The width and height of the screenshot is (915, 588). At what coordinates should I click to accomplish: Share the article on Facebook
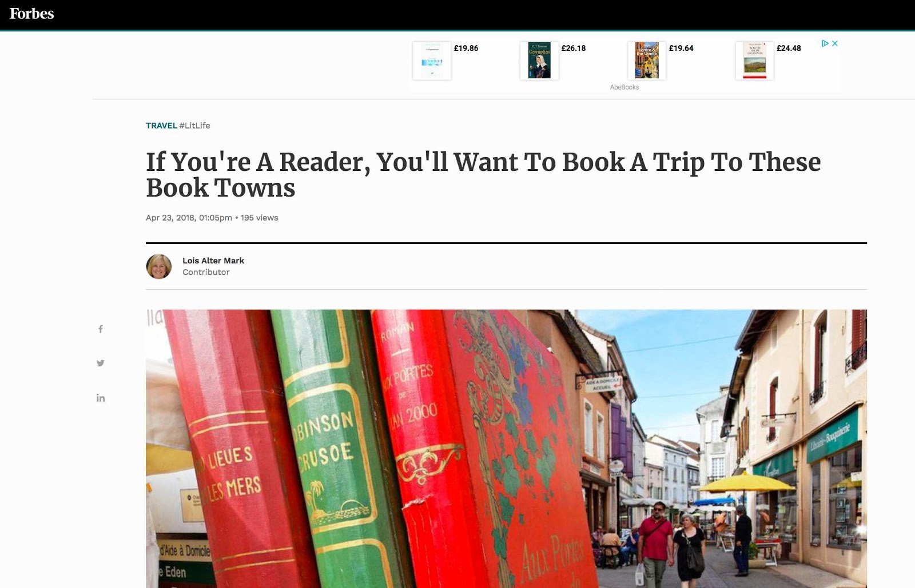pos(101,329)
